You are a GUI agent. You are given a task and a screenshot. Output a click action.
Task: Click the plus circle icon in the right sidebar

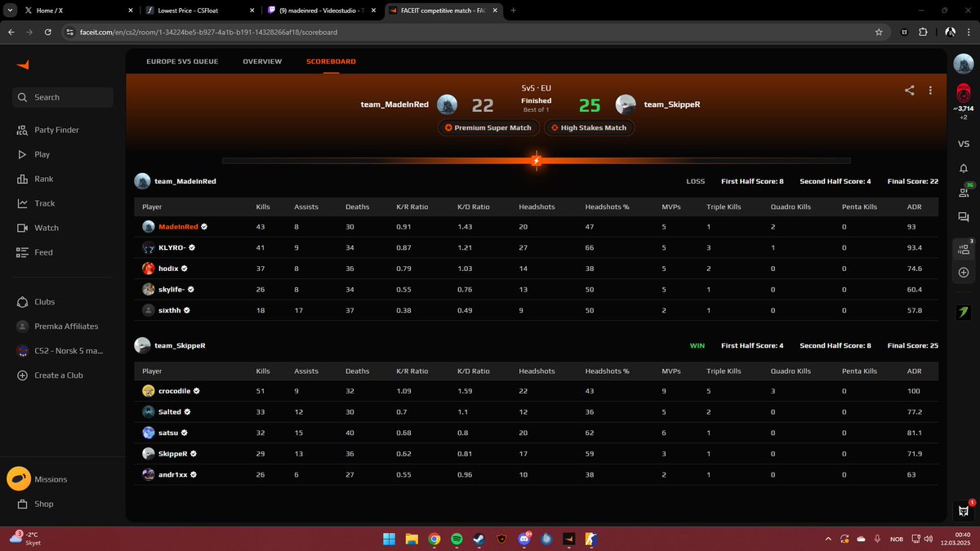(x=964, y=272)
